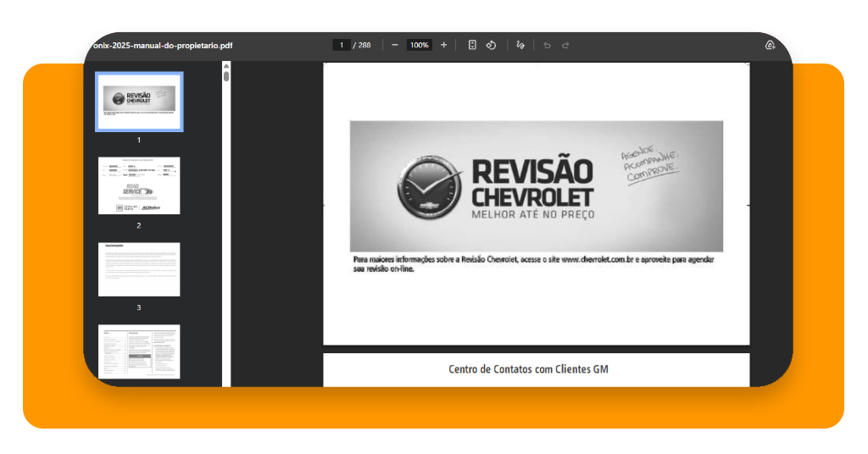Select the draw annotation tool
868x454 pixels.
(x=520, y=46)
